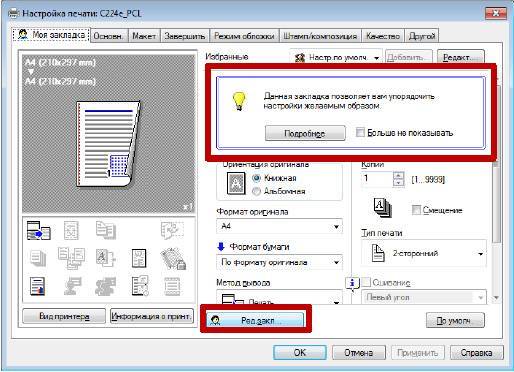
Task: Decrease copies with the down stepper arrow
Action: [x=399, y=183]
